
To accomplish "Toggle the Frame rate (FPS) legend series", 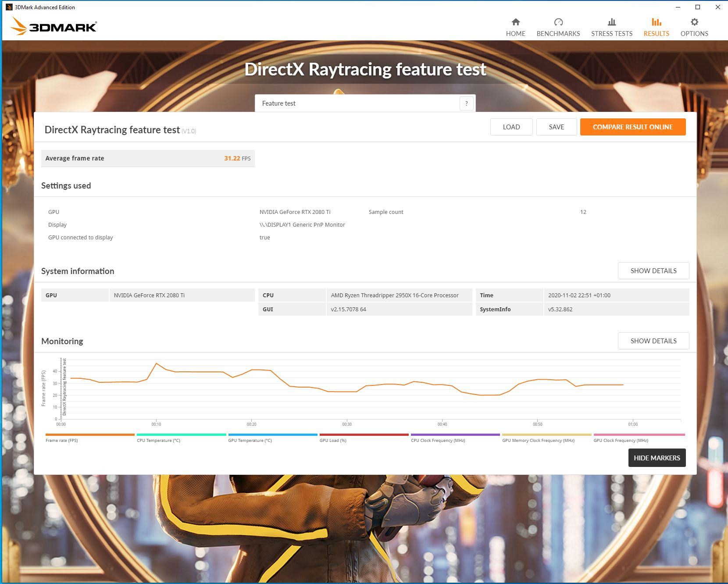I will click(x=90, y=438).
